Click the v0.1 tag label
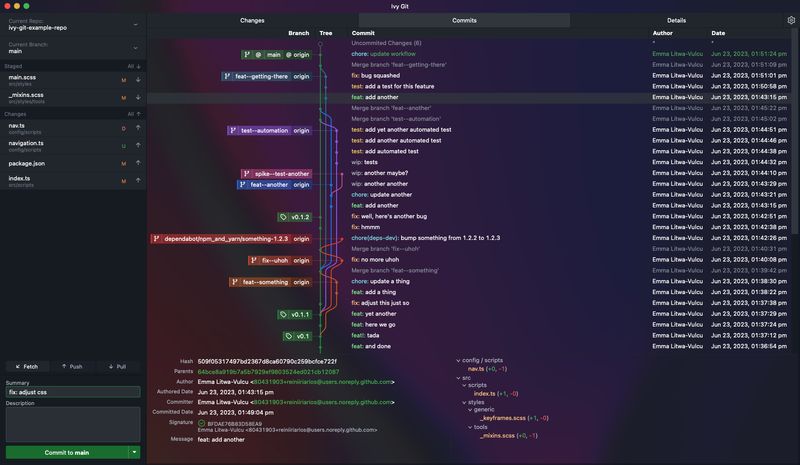Viewport: 800px width, 465px height. (297, 336)
